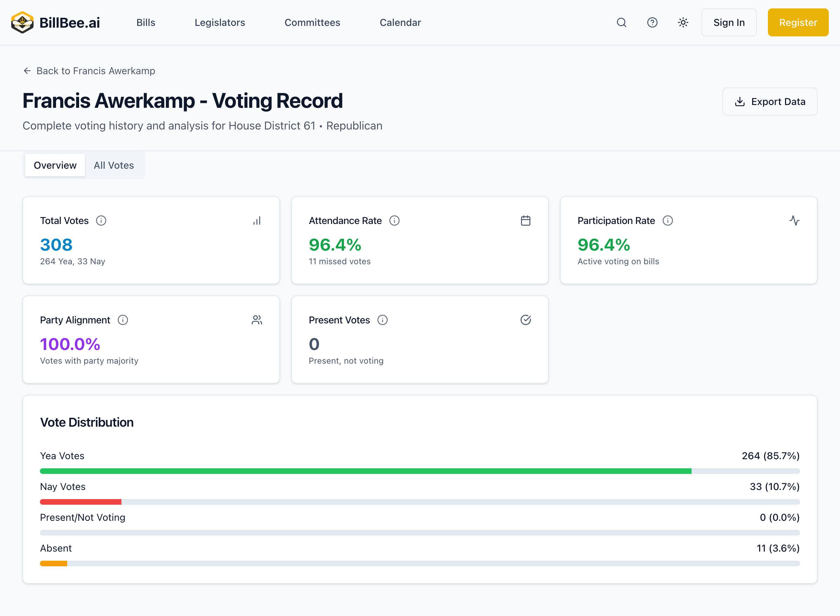Open the help icon in the navbar

point(652,22)
